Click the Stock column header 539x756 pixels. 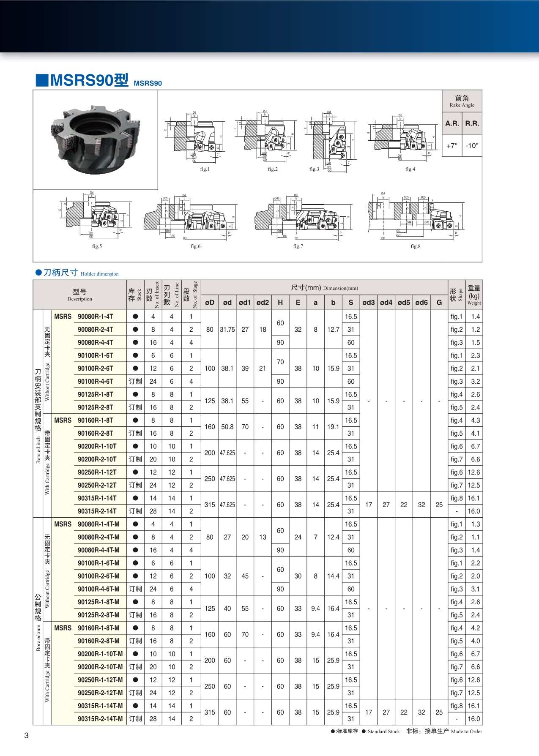click(135, 295)
